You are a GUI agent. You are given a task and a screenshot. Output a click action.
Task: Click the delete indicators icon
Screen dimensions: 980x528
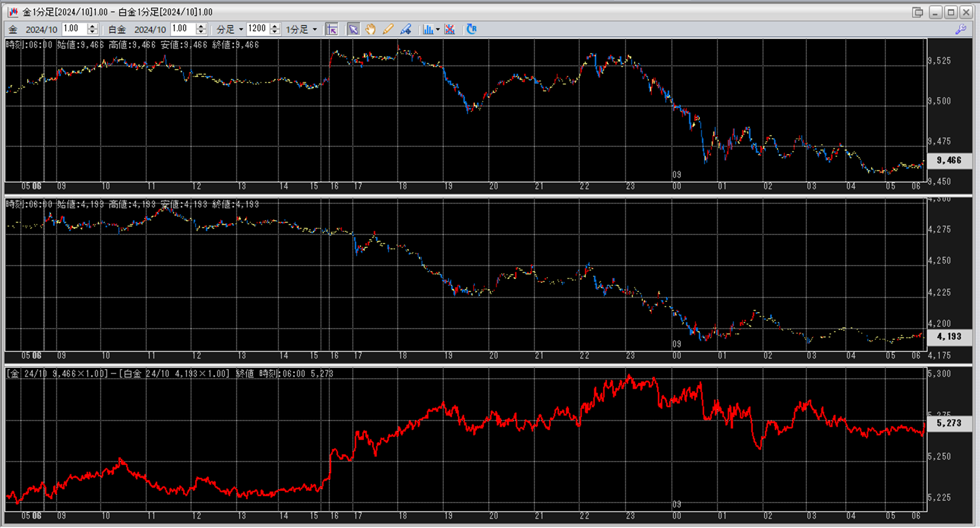coord(450,30)
